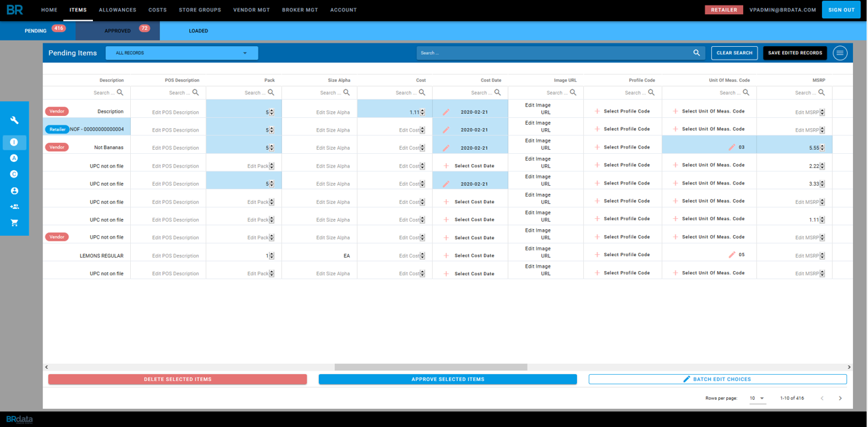Open the account person sidebar icon

click(14, 191)
